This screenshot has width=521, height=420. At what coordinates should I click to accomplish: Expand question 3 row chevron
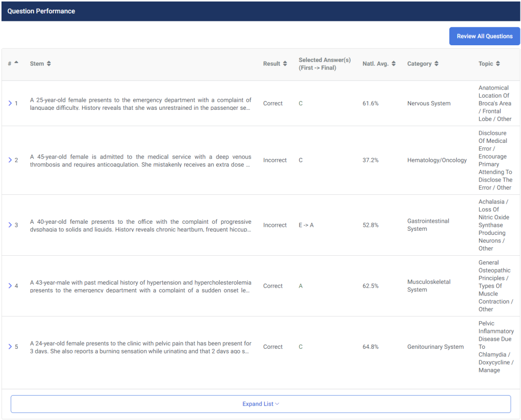point(10,225)
